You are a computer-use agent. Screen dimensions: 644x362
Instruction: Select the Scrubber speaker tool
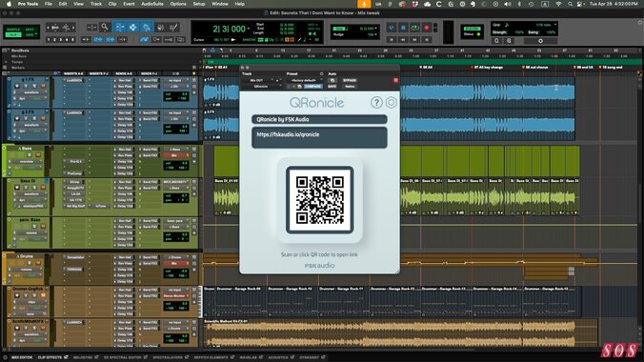coord(160,27)
